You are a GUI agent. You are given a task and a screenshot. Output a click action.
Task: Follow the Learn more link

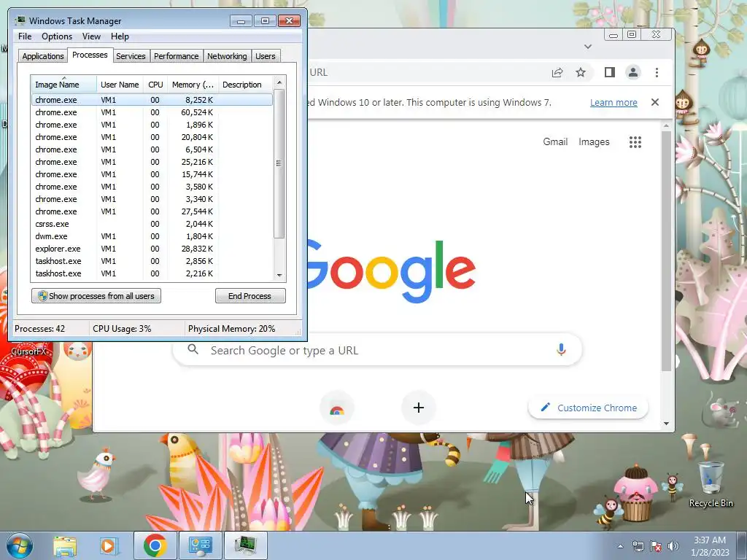614,102
